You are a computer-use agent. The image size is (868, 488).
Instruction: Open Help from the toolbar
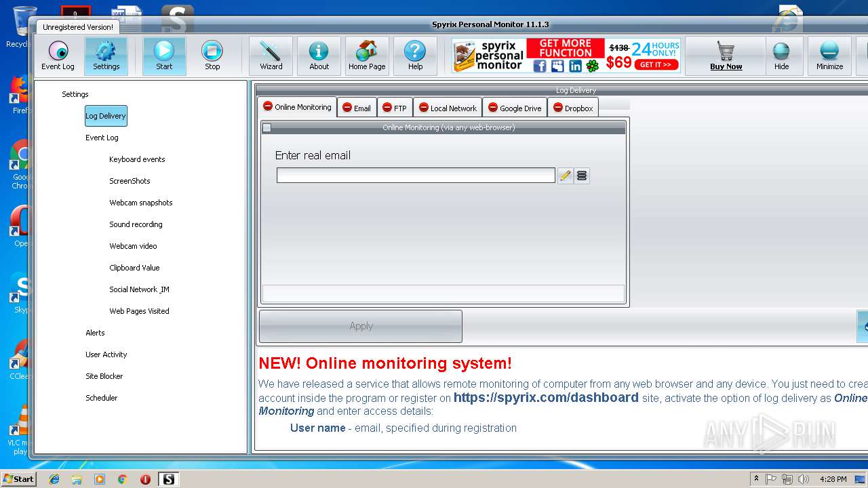(415, 56)
